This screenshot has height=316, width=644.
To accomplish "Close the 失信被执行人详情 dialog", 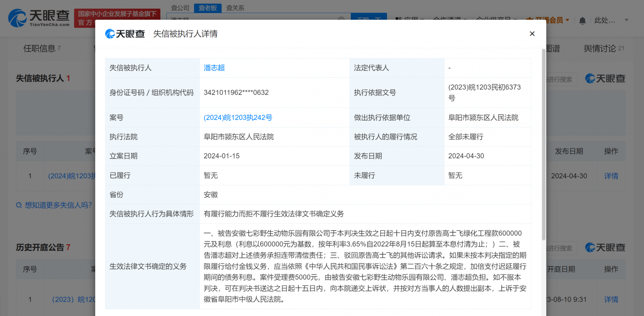I will pos(532,34).
